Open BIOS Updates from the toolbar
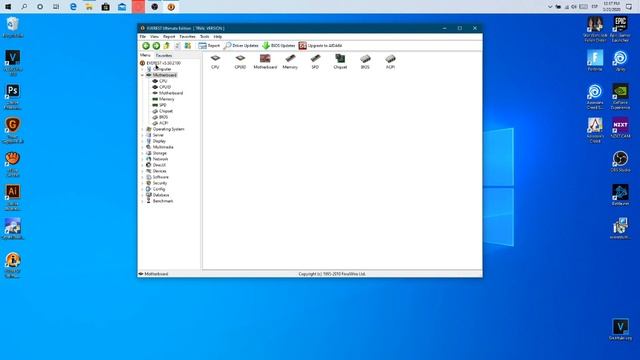 click(x=279, y=46)
